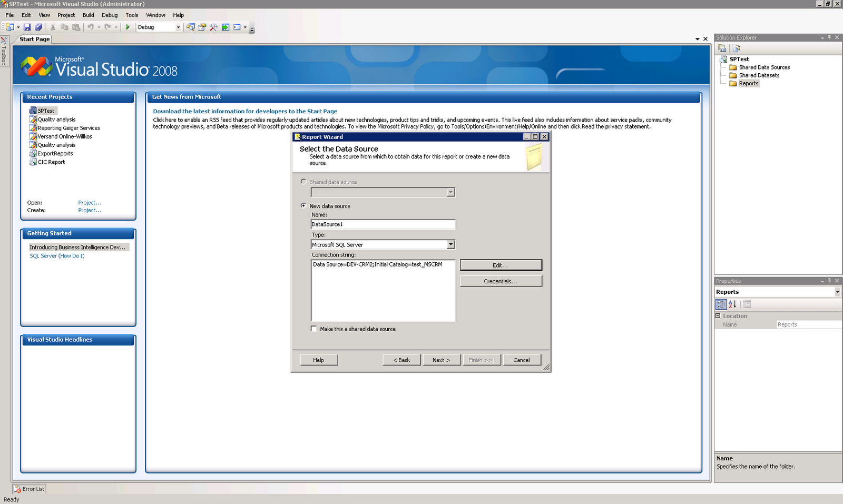Open the toolbar options overflow arrow
This screenshot has width=843, height=504.
(252, 29)
